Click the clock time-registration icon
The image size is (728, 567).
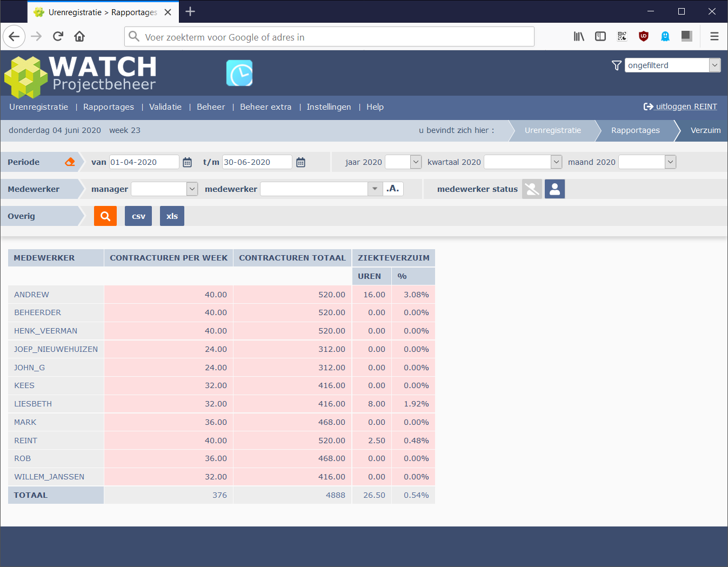click(x=239, y=73)
